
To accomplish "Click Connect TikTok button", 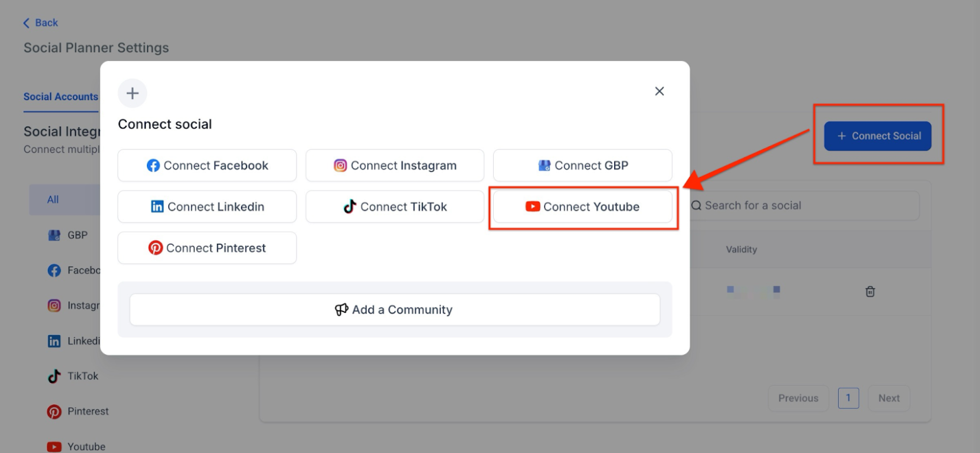I will [395, 207].
